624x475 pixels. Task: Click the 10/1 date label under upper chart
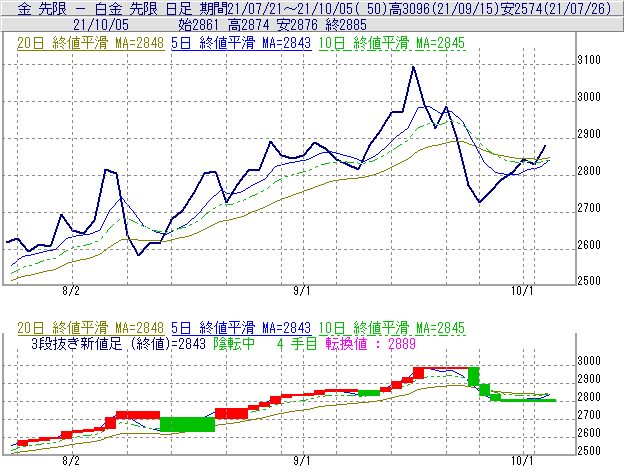522,291
